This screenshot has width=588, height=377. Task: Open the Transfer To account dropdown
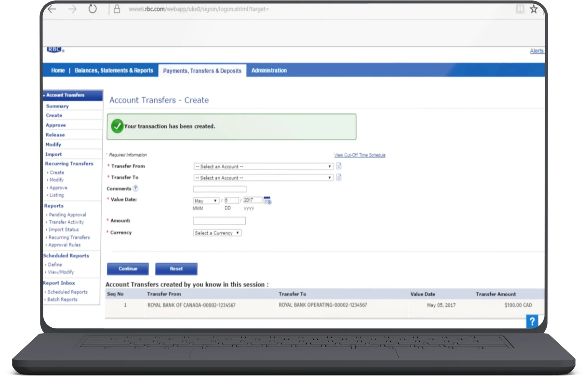(263, 178)
